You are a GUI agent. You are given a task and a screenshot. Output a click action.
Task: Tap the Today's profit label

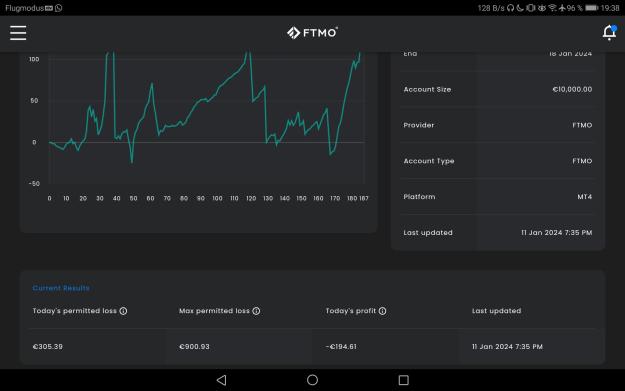click(x=351, y=311)
